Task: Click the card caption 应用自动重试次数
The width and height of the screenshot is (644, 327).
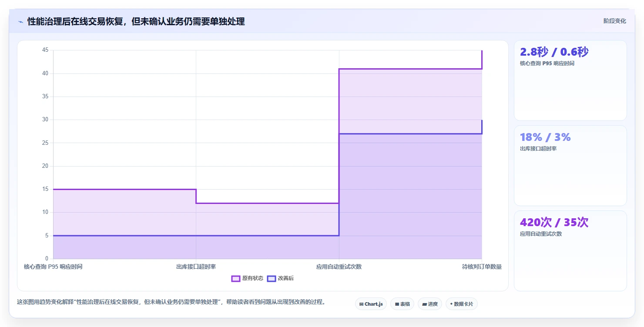Action: (x=541, y=234)
